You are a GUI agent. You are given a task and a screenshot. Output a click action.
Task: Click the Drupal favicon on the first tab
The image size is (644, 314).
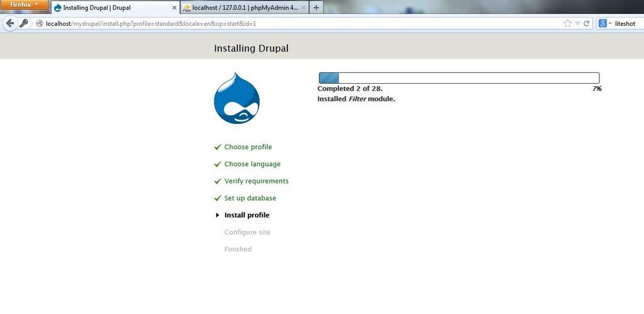pos(58,8)
